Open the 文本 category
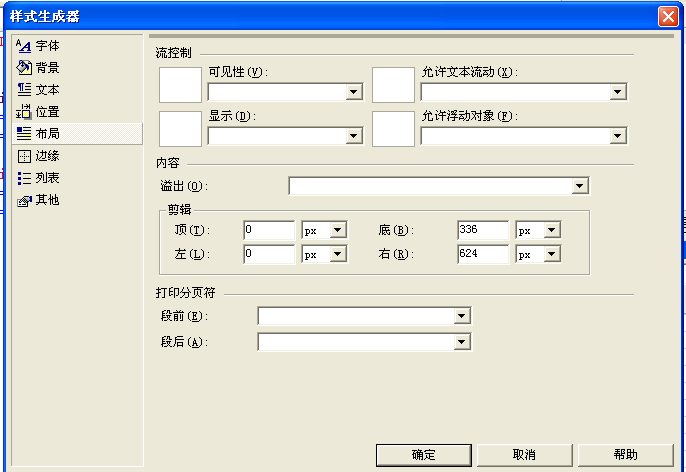The image size is (686, 472). 47,90
